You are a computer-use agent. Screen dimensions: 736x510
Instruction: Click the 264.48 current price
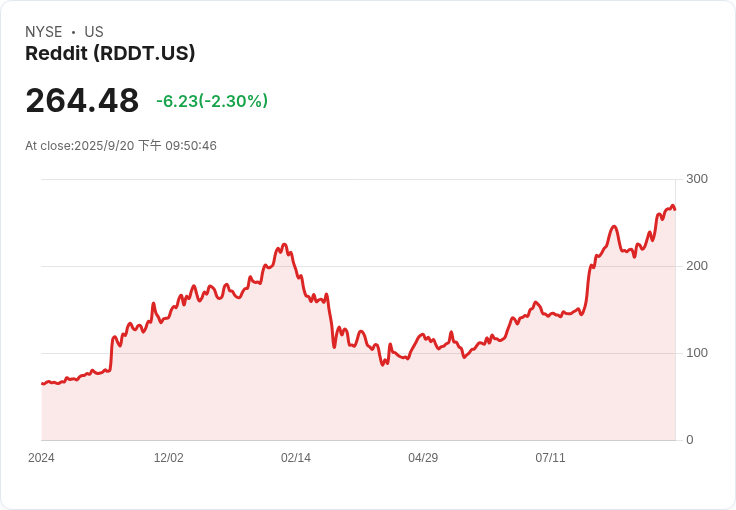(x=82, y=101)
